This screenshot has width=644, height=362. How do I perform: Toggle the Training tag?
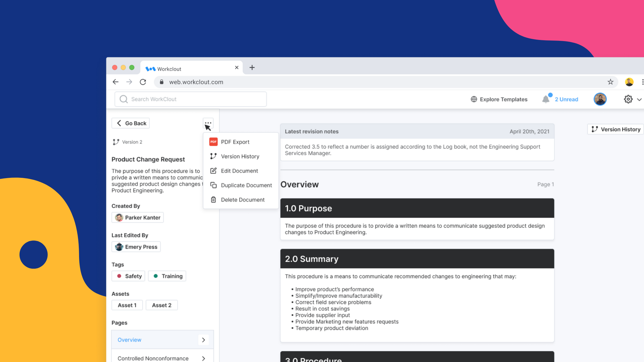167,276
